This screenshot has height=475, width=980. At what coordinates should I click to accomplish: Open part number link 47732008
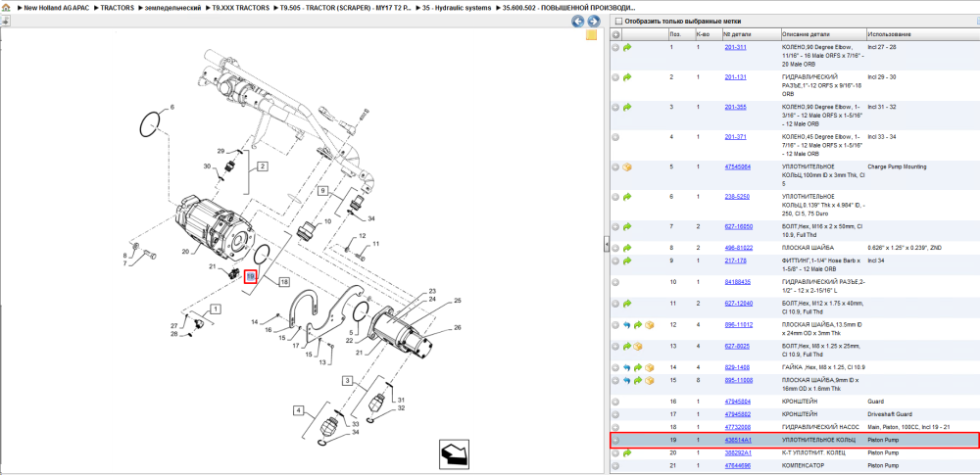coord(738,427)
